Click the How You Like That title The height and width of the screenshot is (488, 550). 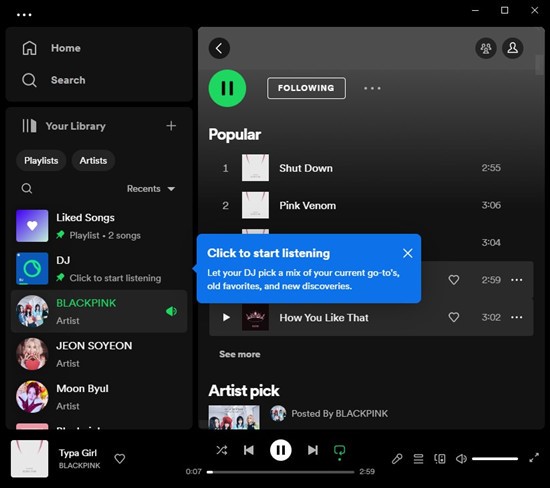click(x=324, y=317)
